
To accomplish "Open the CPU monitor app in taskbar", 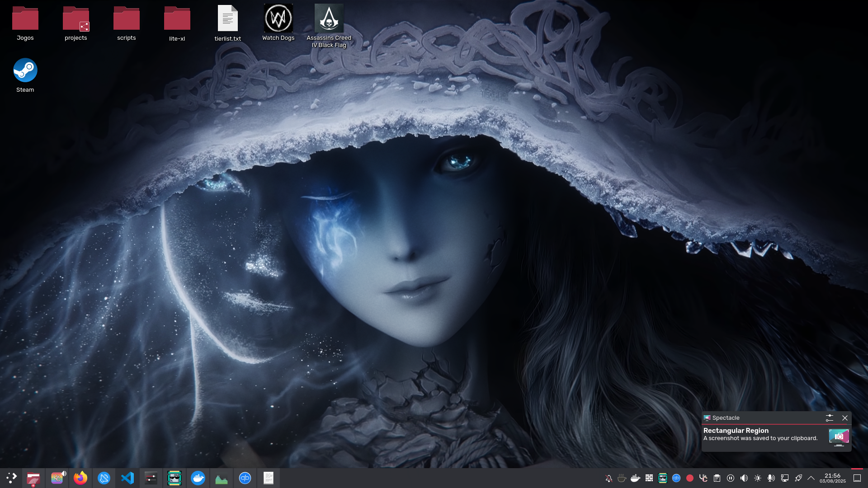I will click(175, 478).
